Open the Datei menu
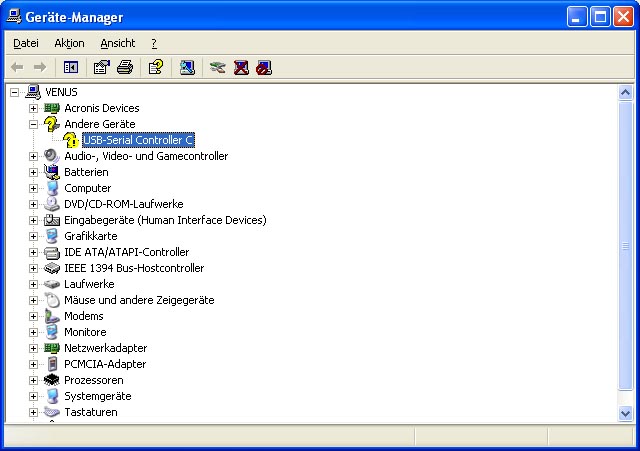 coord(26,43)
